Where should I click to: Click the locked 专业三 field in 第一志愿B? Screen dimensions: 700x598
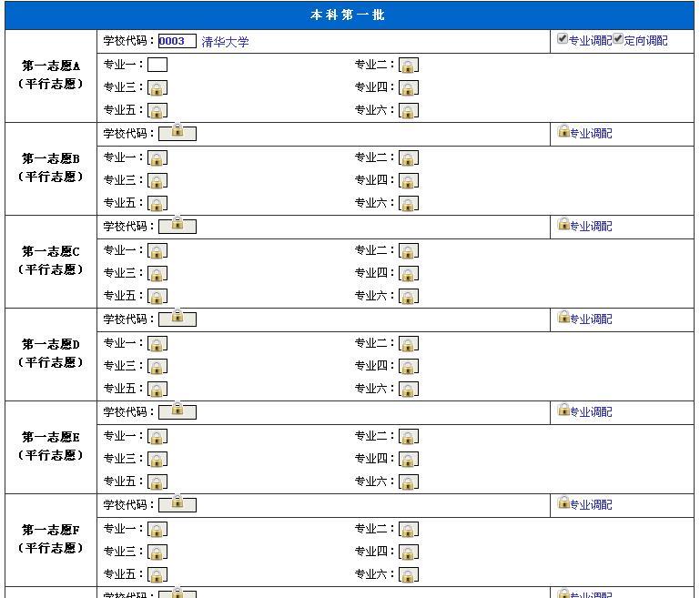[x=157, y=181]
